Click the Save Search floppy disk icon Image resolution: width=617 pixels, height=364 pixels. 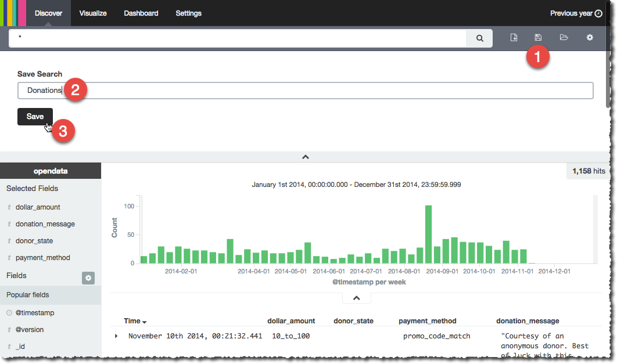538,38
